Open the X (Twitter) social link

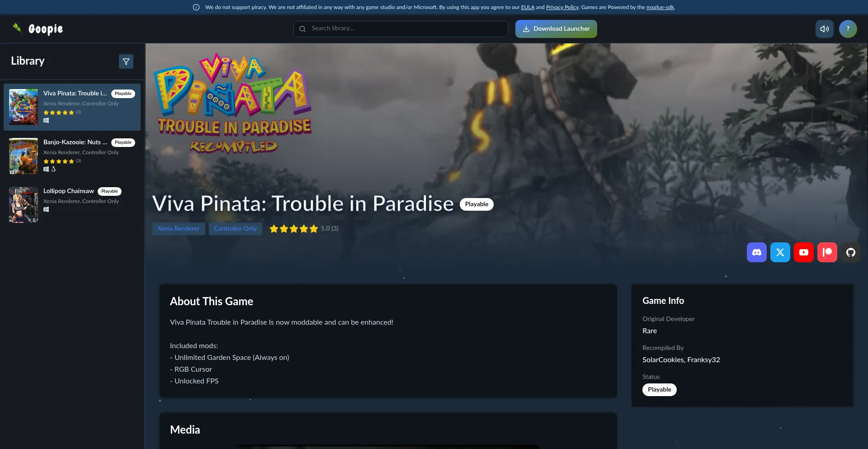[780, 252]
